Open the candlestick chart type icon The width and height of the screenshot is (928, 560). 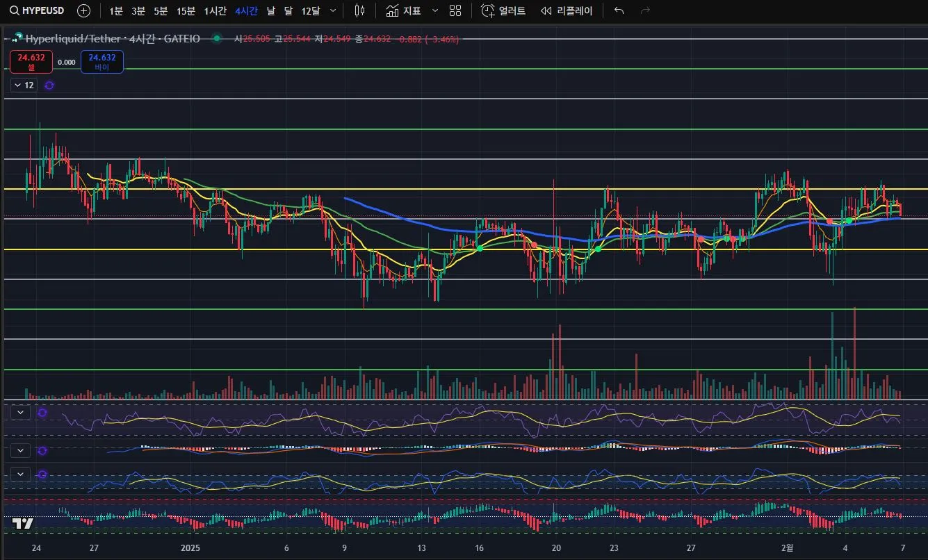(x=359, y=10)
